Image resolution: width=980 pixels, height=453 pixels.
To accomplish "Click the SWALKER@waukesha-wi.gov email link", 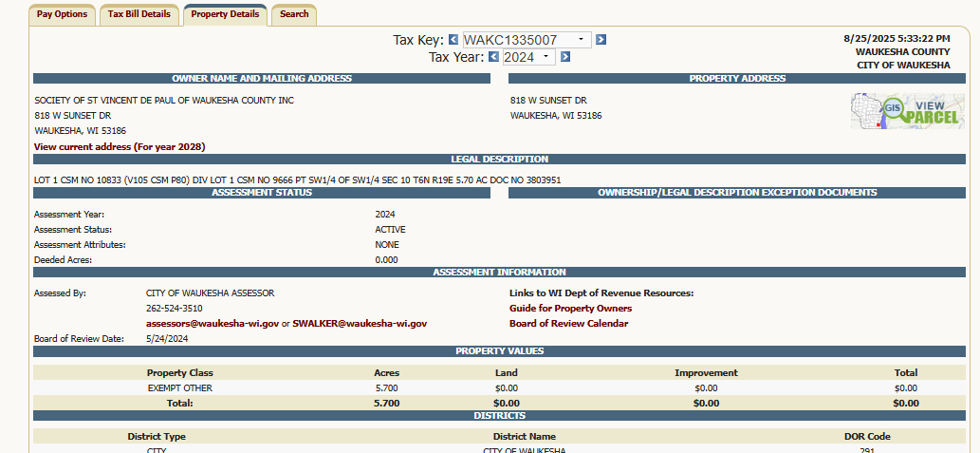I will [360, 324].
